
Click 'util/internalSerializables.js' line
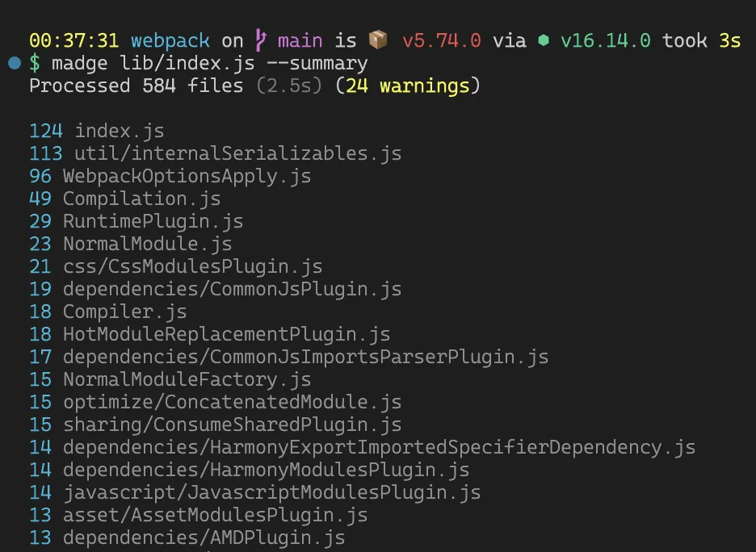215,153
